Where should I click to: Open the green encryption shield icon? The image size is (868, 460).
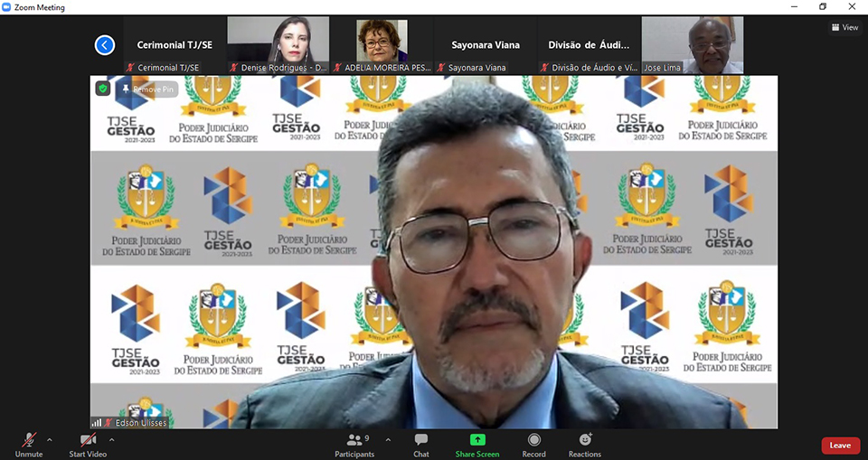pos(103,89)
